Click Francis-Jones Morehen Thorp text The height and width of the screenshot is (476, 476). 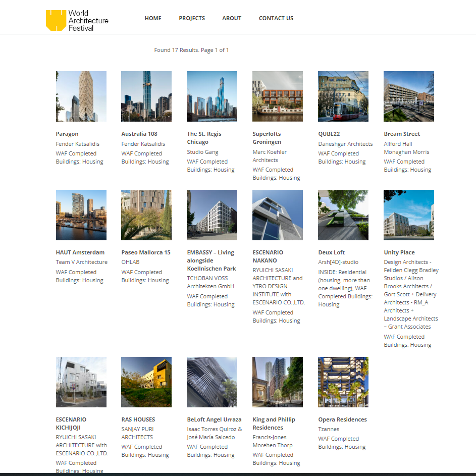pos(273,441)
